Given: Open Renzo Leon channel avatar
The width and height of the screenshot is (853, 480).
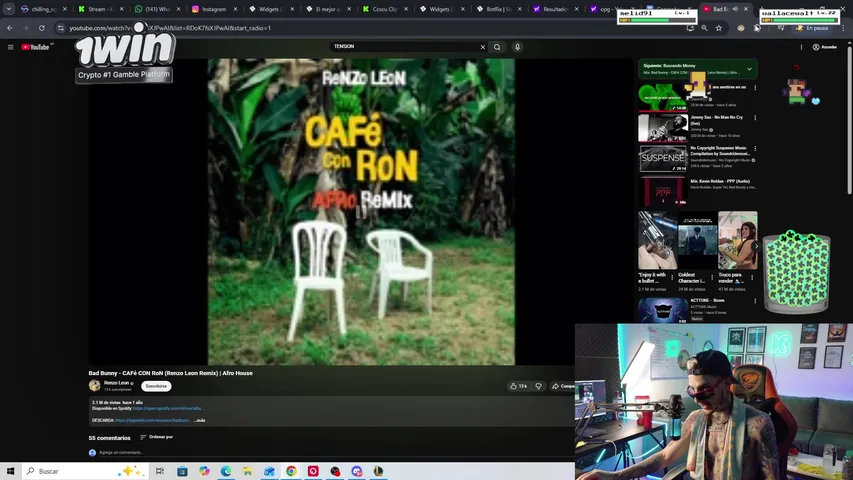Looking at the screenshot, I should point(95,386).
